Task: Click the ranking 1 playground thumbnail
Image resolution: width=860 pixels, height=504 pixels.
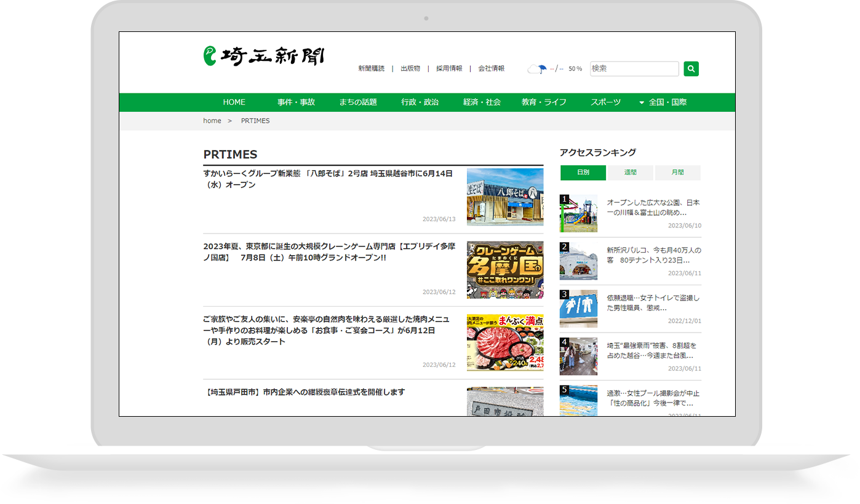Action: [x=578, y=213]
